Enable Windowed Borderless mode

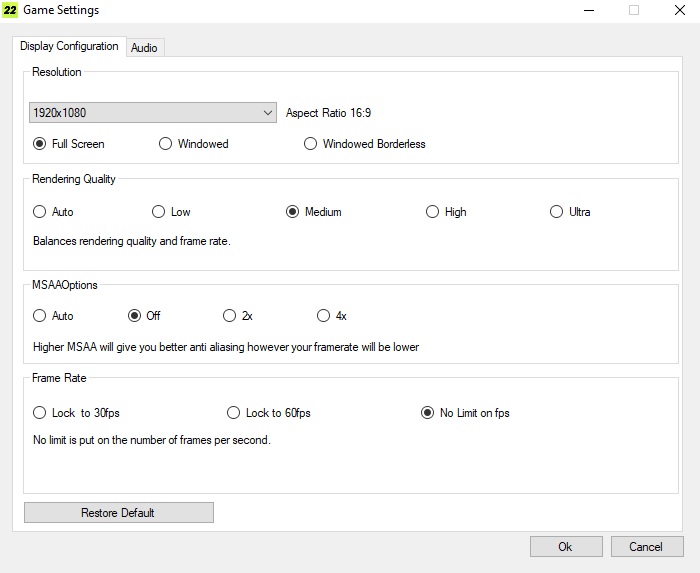[311, 144]
